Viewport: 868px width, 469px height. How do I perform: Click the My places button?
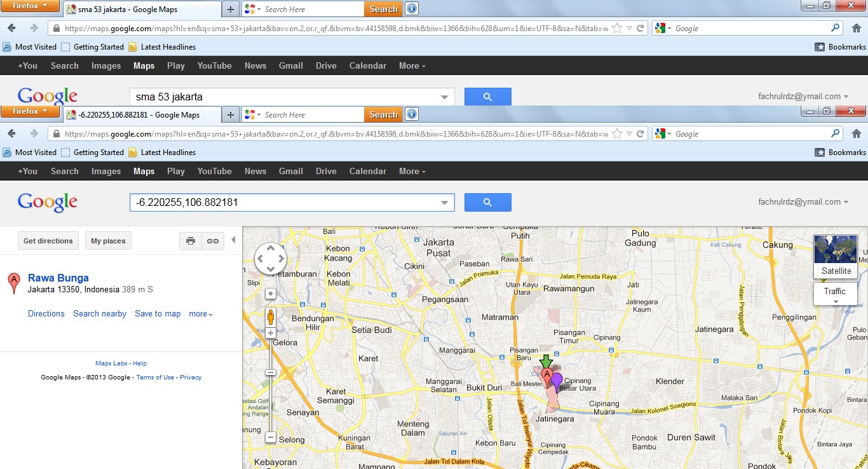[108, 241]
